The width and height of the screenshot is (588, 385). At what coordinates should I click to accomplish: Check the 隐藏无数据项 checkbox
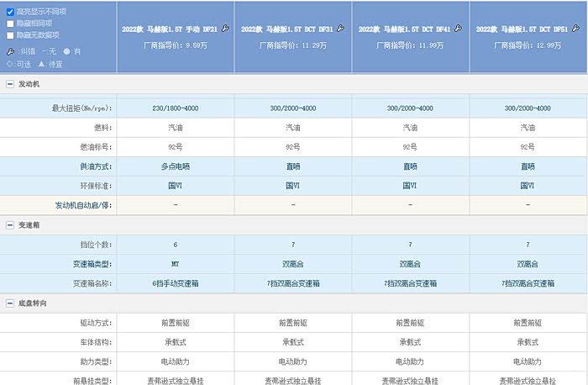10,35
